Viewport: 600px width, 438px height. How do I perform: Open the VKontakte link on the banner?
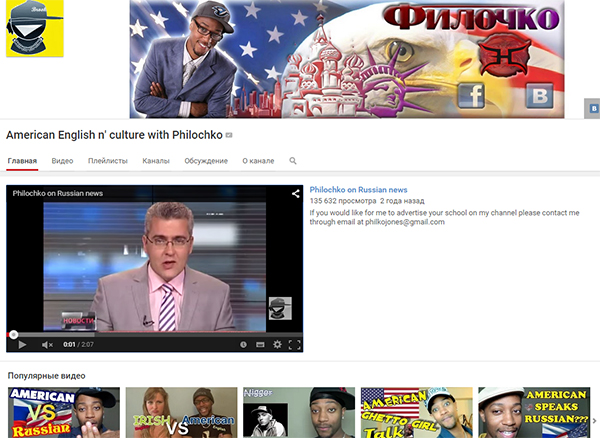point(541,96)
